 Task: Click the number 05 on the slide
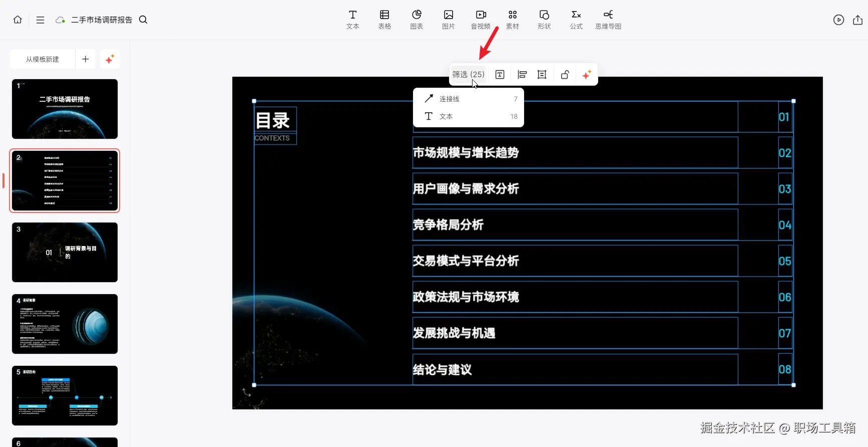[x=785, y=262]
